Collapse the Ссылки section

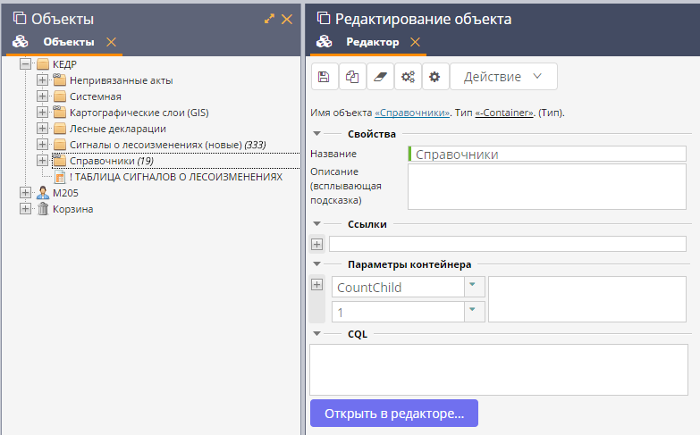[317, 224]
